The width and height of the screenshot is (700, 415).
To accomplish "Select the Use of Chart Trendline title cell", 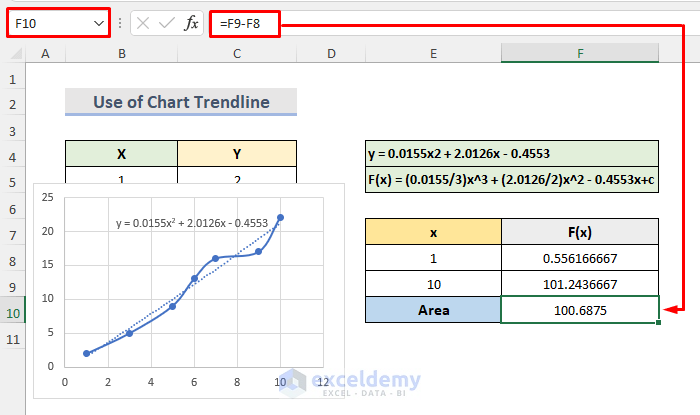I will tap(181, 102).
